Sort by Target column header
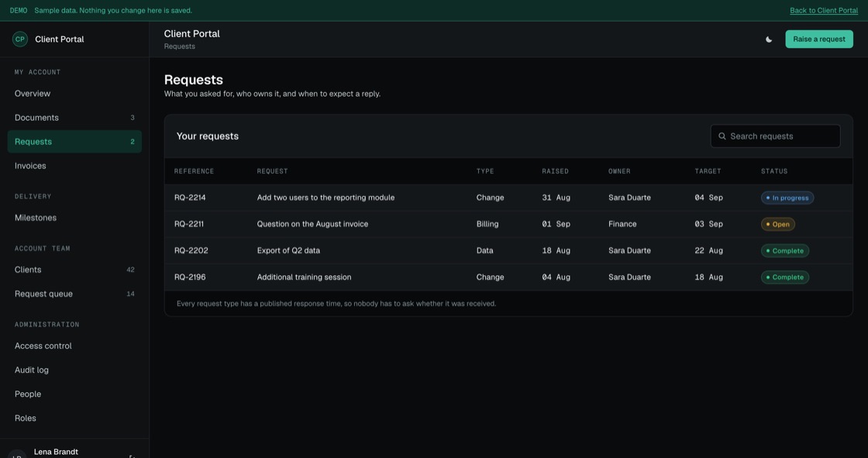Viewport: 868px width, 458px height. pos(708,171)
